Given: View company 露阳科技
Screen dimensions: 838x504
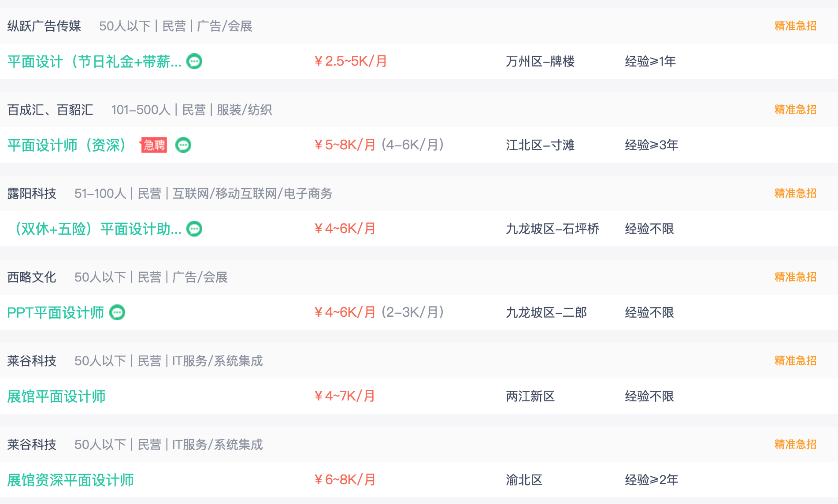Looking at the screenshot, I should click(x=32, y=193).
